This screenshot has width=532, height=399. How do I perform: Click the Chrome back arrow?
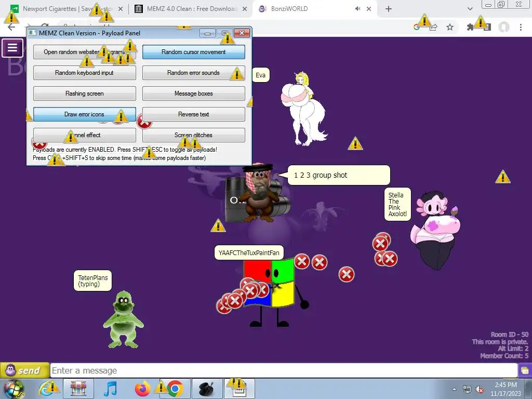pyautogui.click(x=11, y=27)
